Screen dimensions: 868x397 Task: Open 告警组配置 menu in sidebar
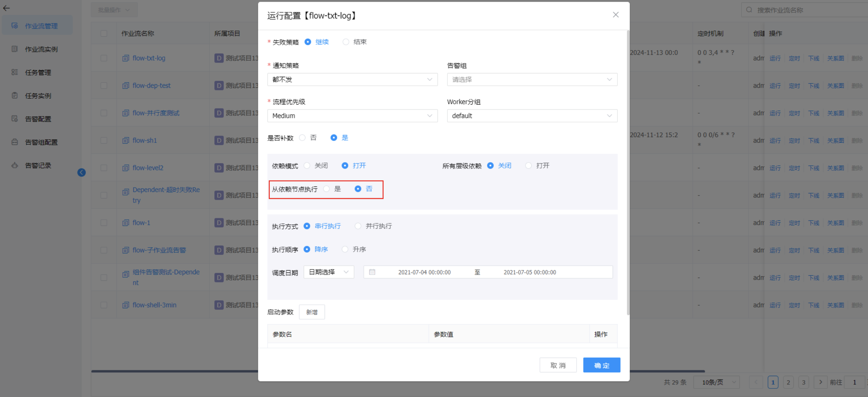pos(41,142)
